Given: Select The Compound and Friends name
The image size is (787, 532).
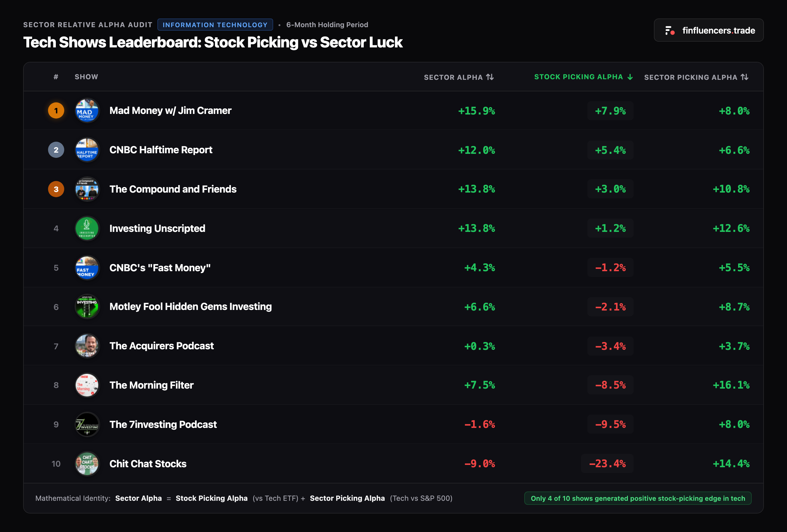Looking at the screenshot, I should tap(173, 189).
